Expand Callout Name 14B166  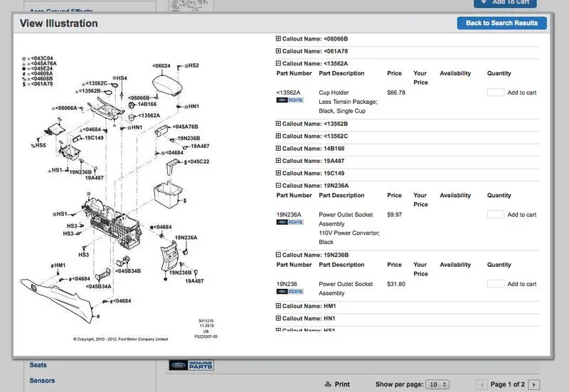(x=278, y=148)
